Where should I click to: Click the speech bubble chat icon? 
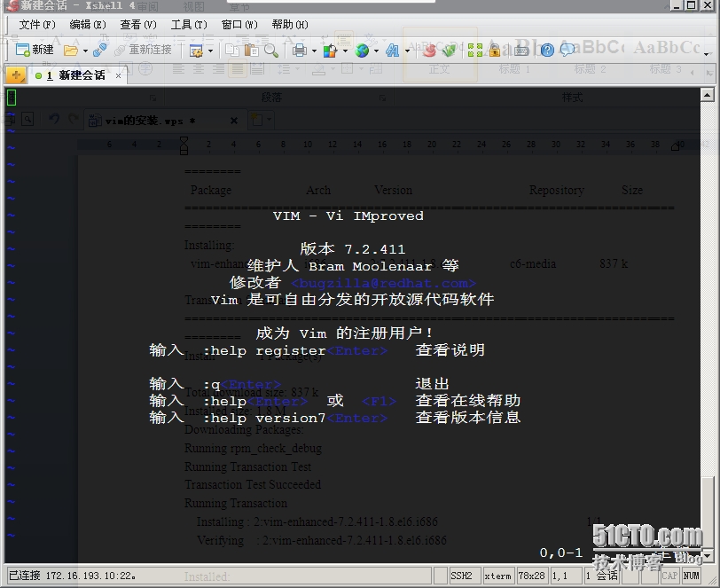(x=567, y=50)
